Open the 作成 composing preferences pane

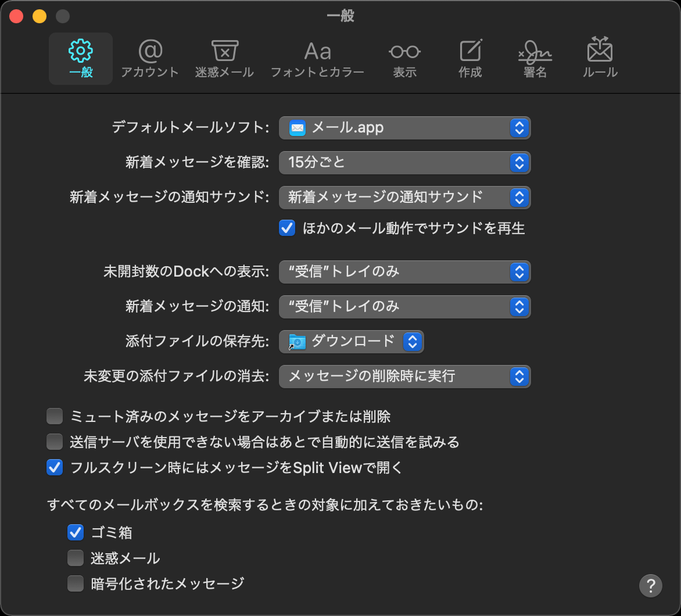pos(470,59)
